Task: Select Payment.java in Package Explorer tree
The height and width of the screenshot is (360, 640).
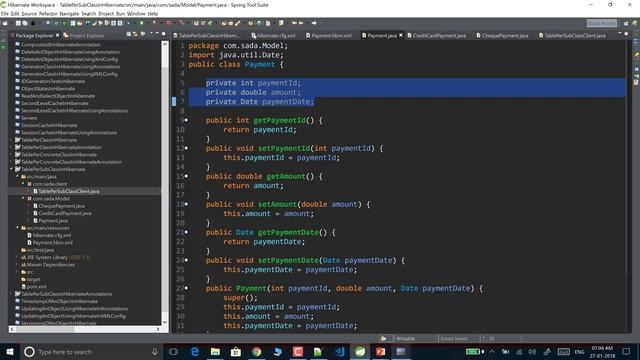Action: pyautogui.click(x=53, y=220)
